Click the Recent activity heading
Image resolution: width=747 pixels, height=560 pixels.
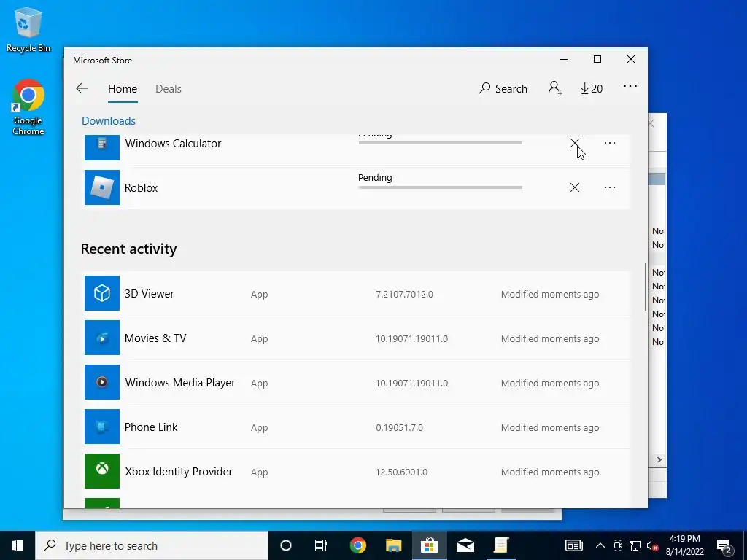point(128,249)
